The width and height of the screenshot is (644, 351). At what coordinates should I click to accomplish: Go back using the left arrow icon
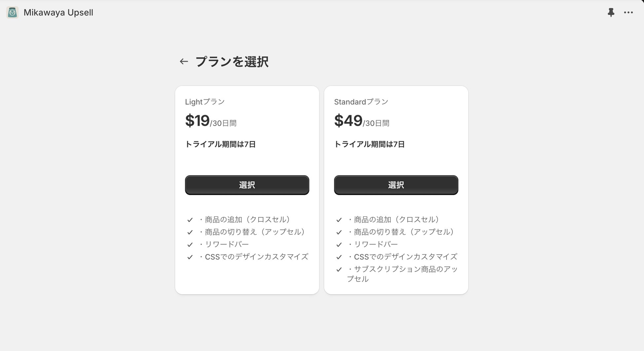pos(184,61)
